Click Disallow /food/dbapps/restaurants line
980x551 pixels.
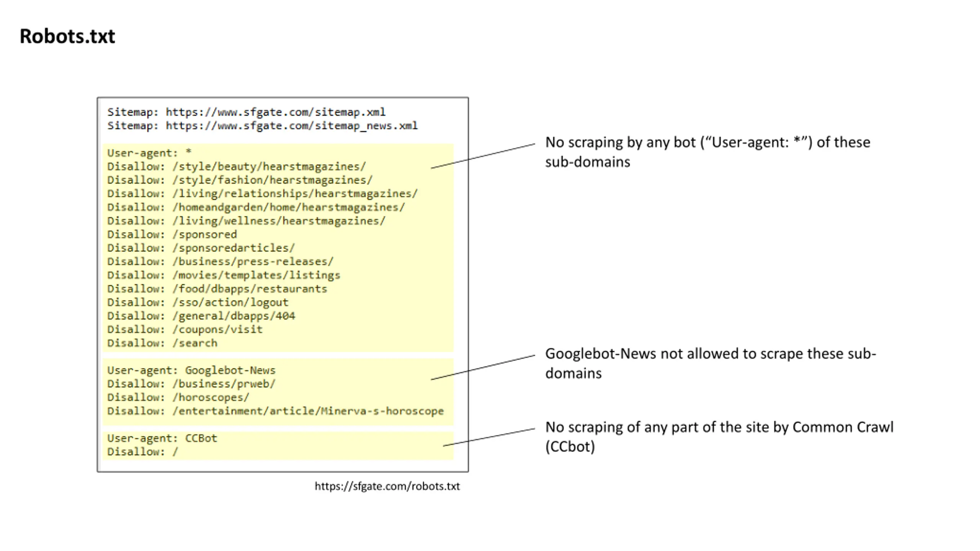pos(217,289)
